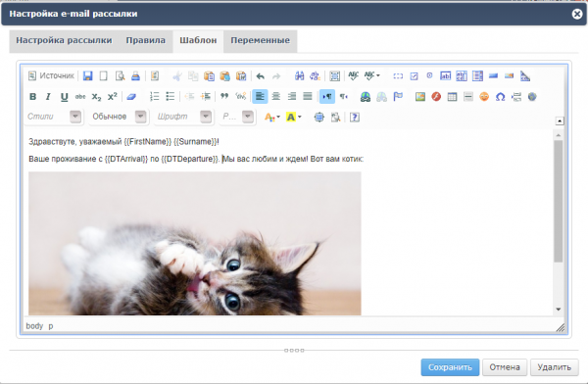Undo the last edit
This screenshot has width=588, height=384.
261,76
